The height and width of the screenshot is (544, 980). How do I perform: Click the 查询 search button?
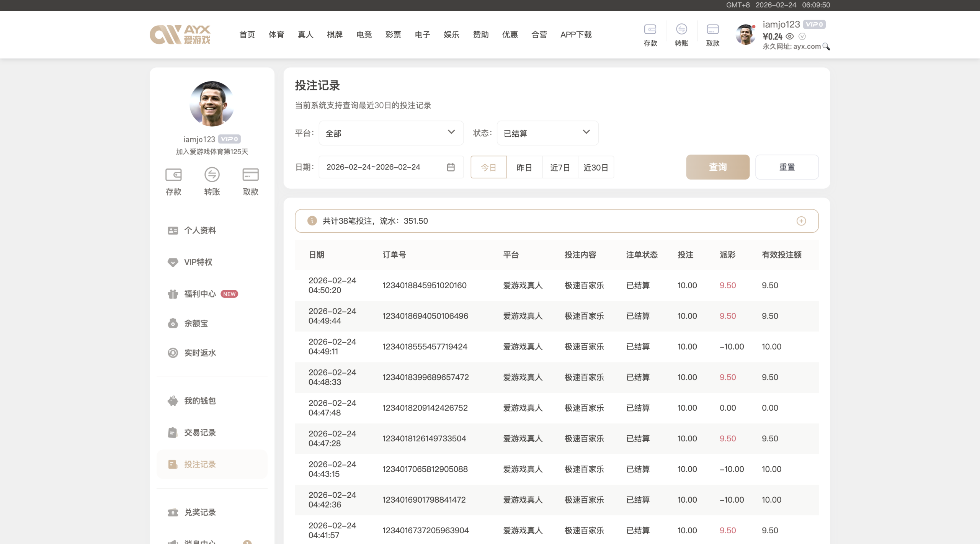tap(717, 167)
